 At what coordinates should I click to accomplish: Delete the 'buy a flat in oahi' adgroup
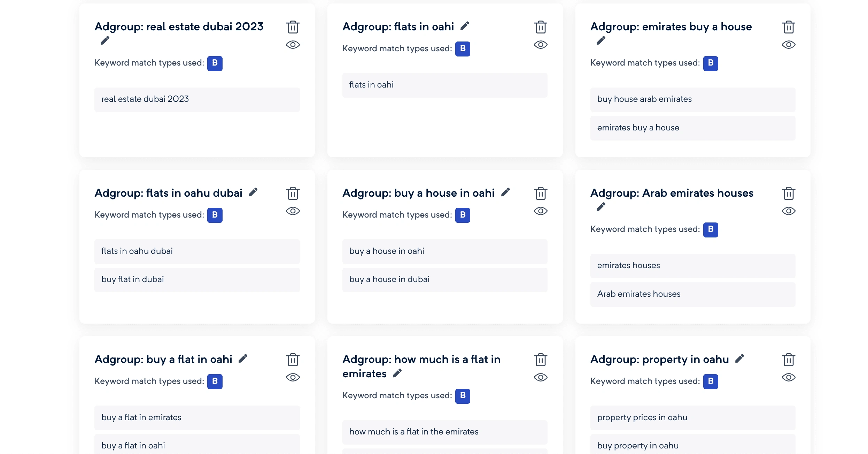coord(293,360)
